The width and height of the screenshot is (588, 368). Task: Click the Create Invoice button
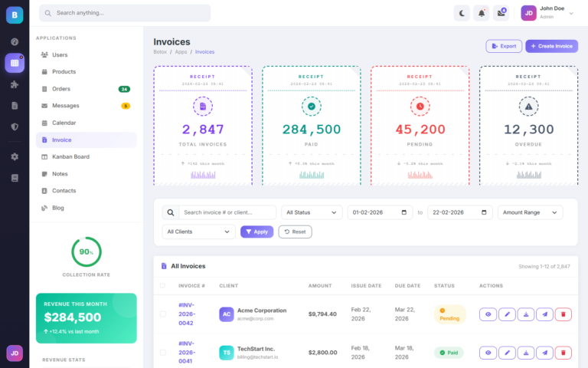tap(551, 46)
